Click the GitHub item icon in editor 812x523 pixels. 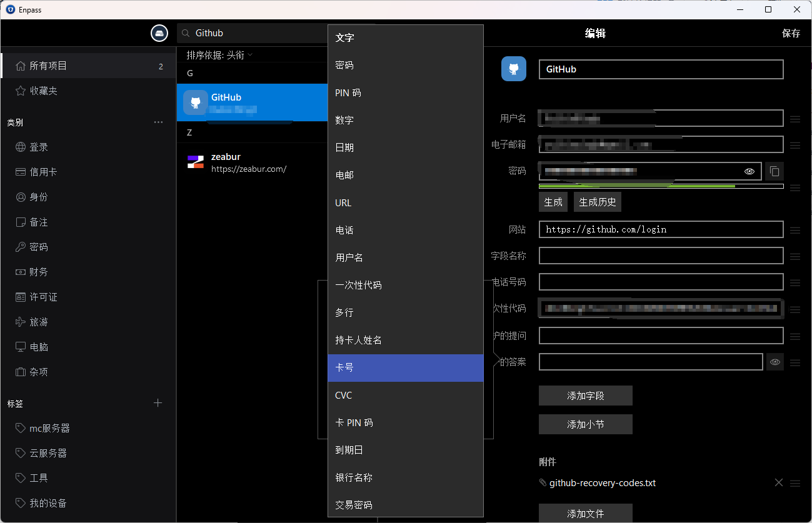click(x=514, y=69)
